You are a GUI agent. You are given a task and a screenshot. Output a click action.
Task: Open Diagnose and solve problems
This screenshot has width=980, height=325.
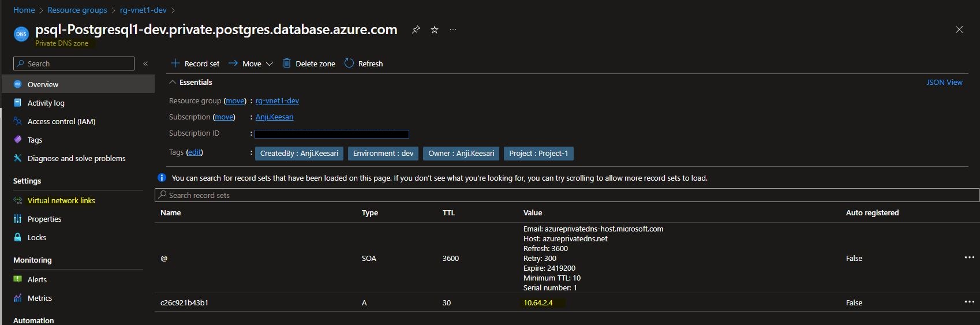(x=78, y=158)
